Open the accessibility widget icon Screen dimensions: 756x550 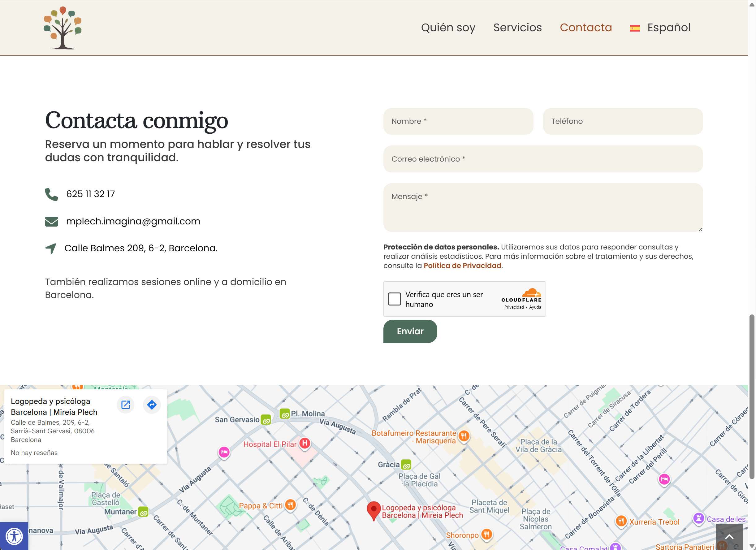[x=14, y=536]
